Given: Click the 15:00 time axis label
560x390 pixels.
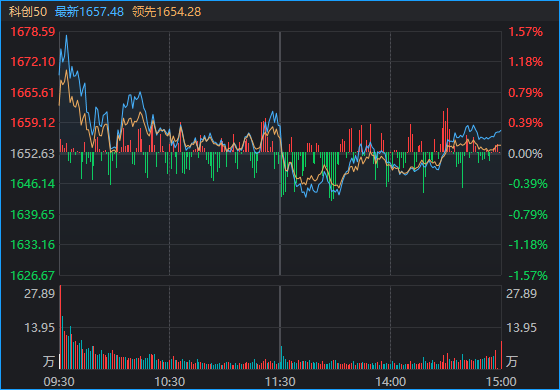Looking at the screenshot, I should (x=501, y=382).
